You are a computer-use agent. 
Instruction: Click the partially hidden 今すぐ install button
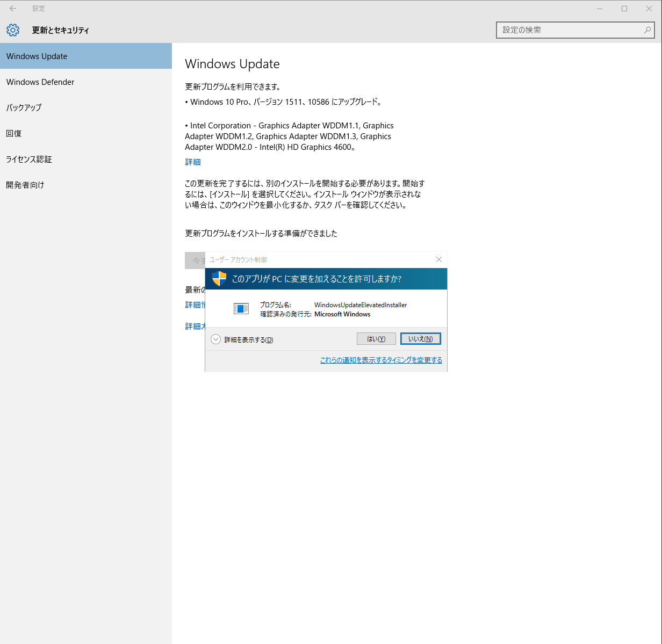pos(195,261)
